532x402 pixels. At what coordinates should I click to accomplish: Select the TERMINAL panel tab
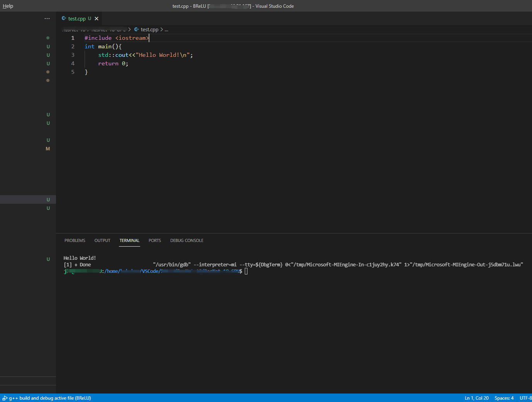click(129, 240)
